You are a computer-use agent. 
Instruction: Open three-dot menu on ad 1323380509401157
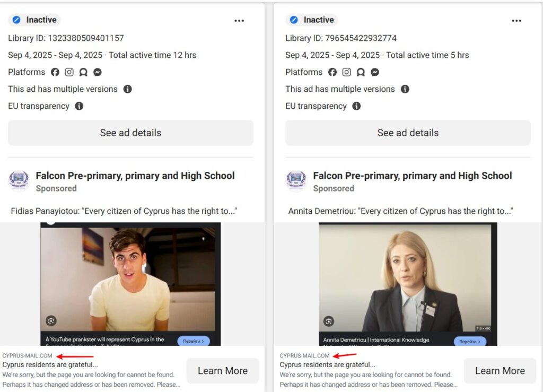coord(239,21)
